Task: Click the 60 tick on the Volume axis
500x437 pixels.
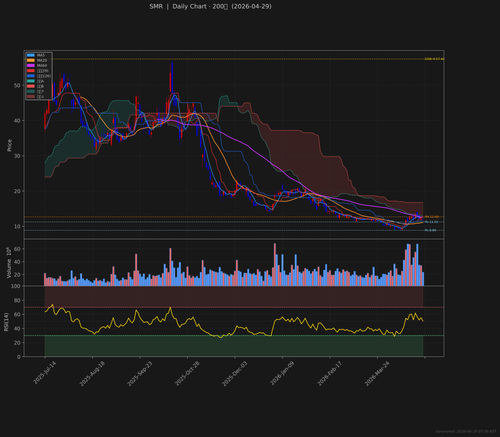Action: coord(17,249)
